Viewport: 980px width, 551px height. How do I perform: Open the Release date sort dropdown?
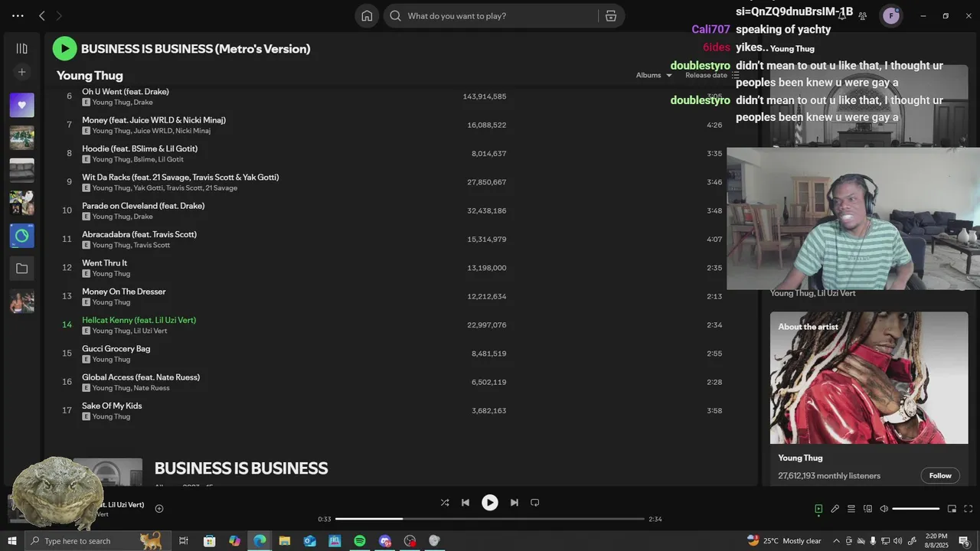712,75
